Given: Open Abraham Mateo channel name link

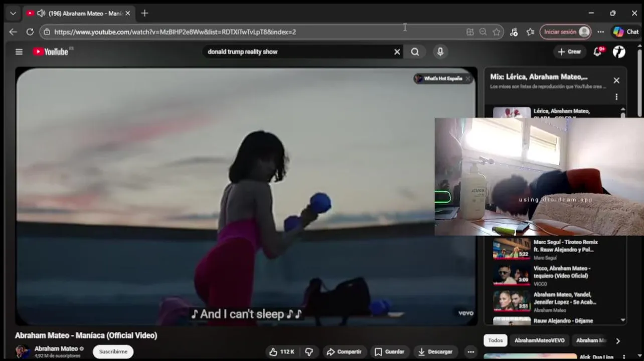Looking at the screenshot, I should 56,348.
